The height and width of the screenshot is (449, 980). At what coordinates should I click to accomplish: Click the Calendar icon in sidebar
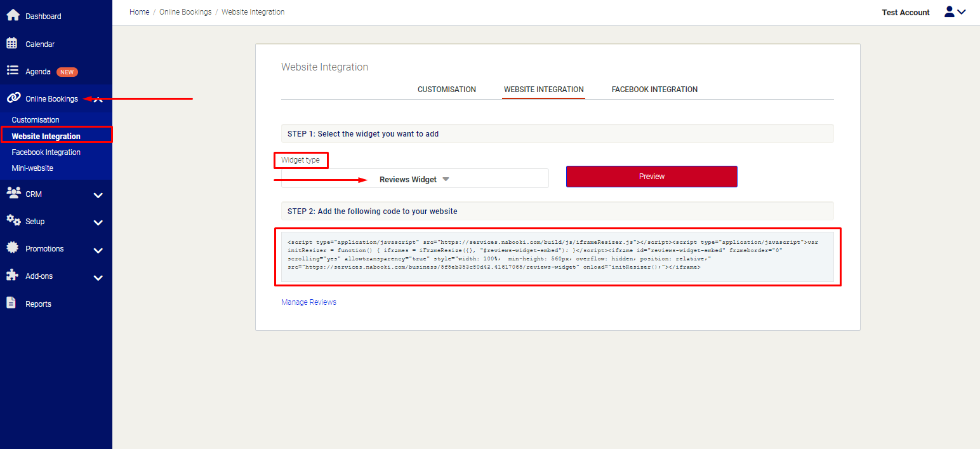[12, 43]
